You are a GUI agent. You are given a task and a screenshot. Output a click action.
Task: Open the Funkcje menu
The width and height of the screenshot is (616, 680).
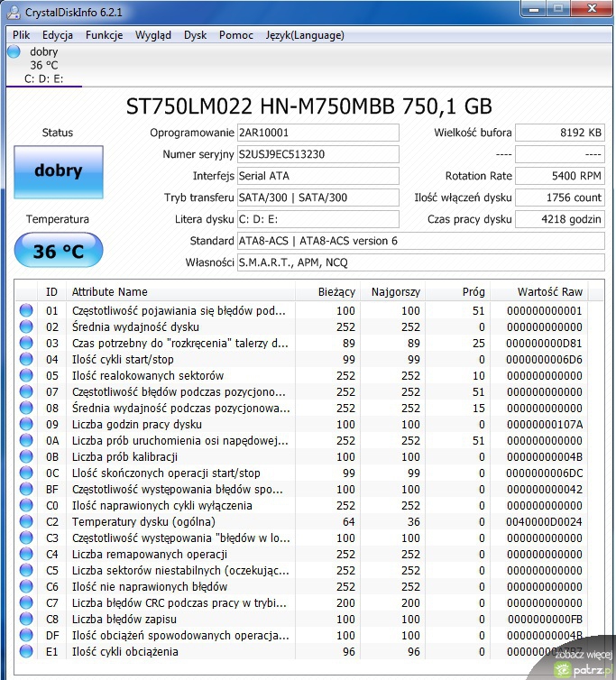pyautogui.click(x=105, y=35)
